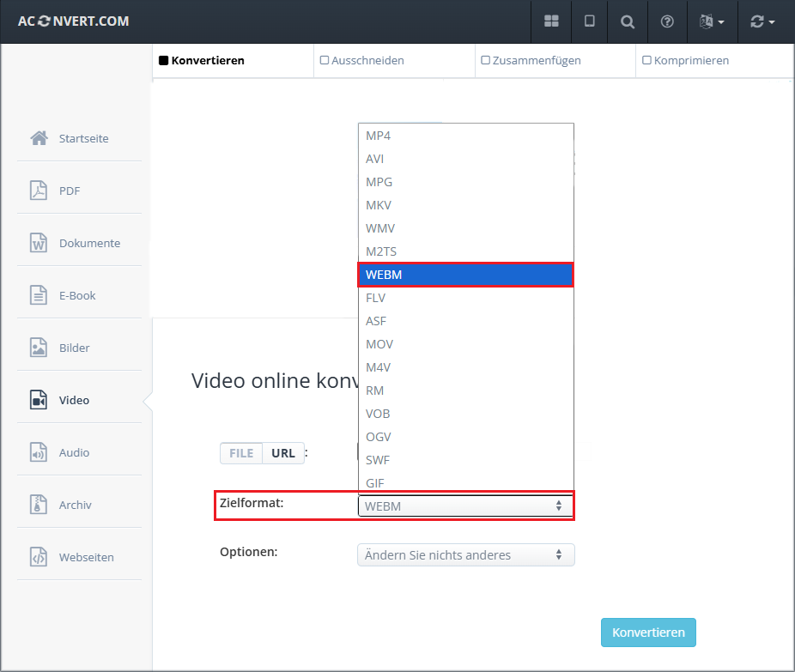This screenshot has height=672, width=795.
Task: Click the help icon in the header
Action: tap(667, 21)
